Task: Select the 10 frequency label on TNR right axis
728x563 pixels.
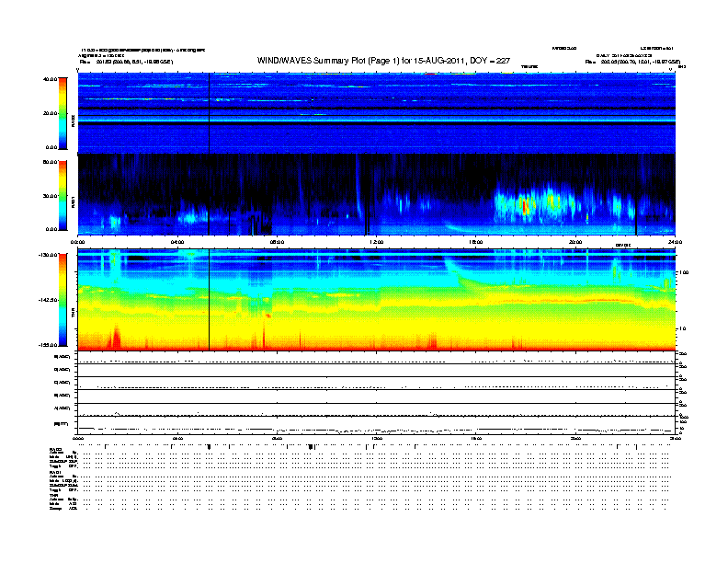Action: pos(683,329)
